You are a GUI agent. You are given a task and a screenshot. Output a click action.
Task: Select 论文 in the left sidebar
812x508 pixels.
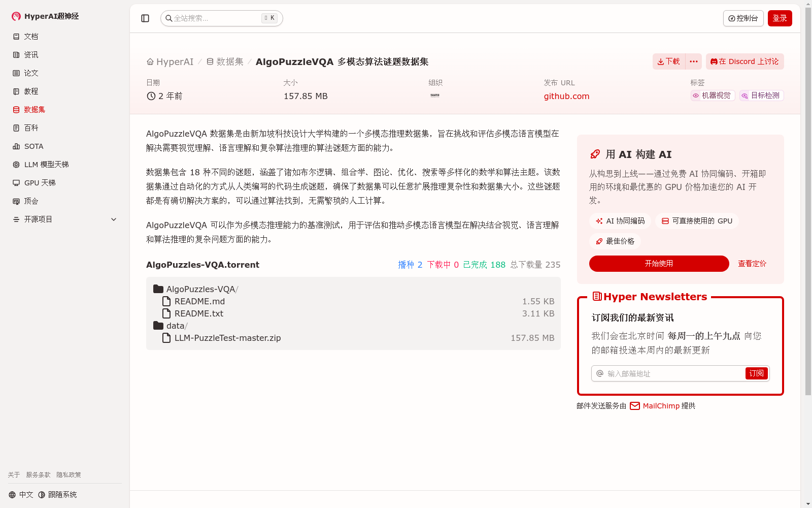point(30,73)
